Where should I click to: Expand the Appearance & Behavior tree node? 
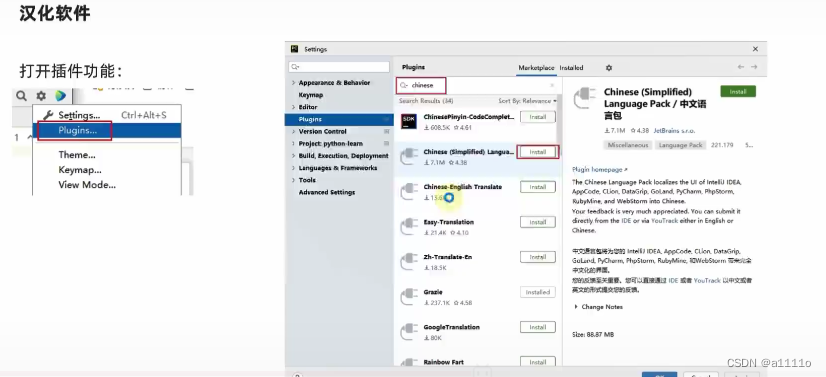click(x=293, y=83)
